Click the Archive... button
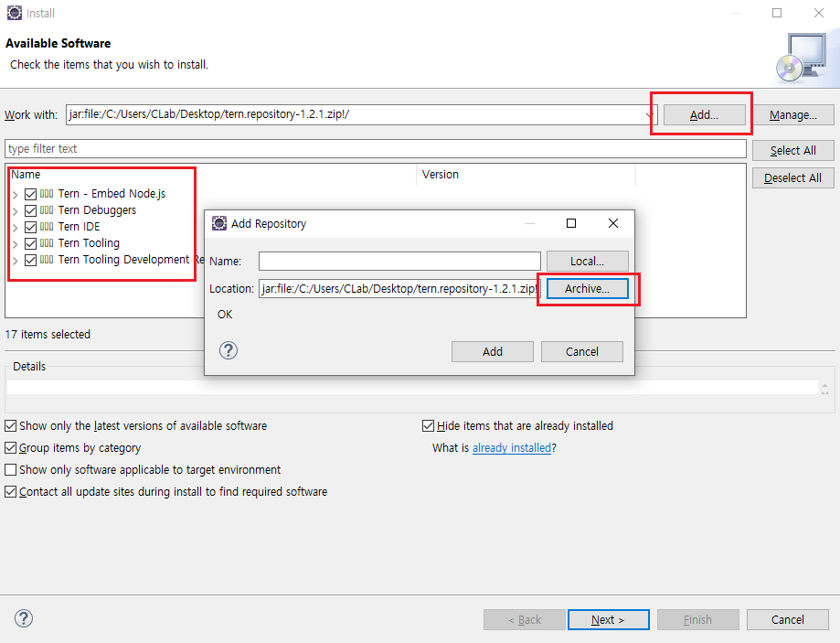The image size is (840, 643). tap(587, 288)
